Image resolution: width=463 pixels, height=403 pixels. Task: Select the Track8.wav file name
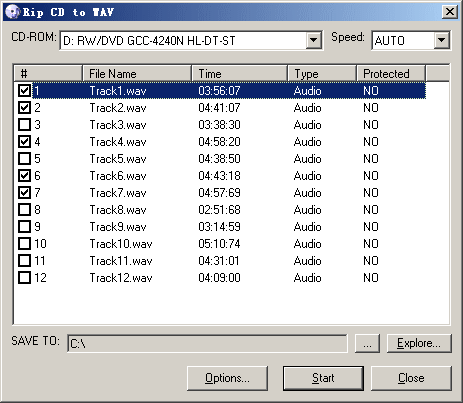coord(118,210)
